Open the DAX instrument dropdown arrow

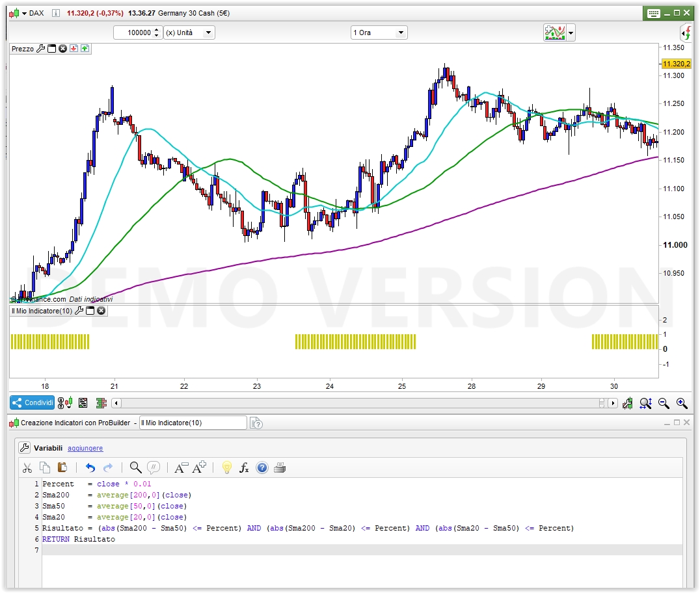pos(24,14)
